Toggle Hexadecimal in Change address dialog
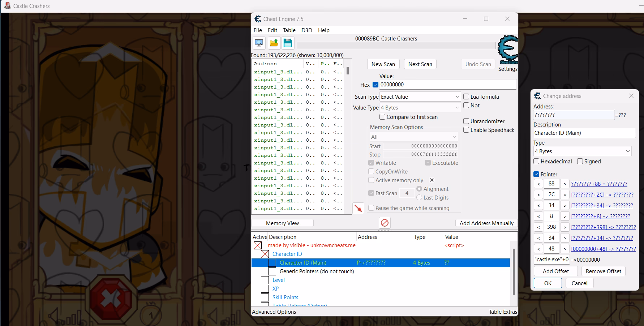Screen dimensions: 644x326 [536, 161]
